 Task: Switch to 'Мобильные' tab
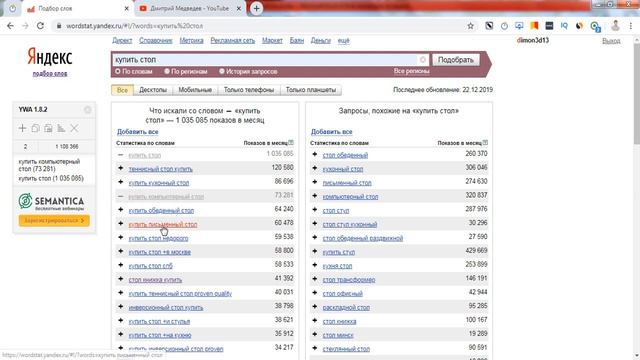(195, 90)
